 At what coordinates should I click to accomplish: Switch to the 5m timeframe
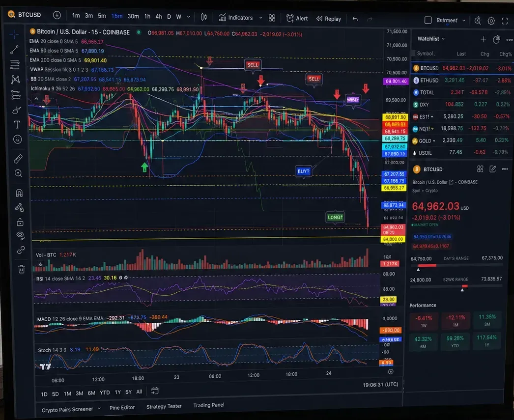[x=102, y=16]
